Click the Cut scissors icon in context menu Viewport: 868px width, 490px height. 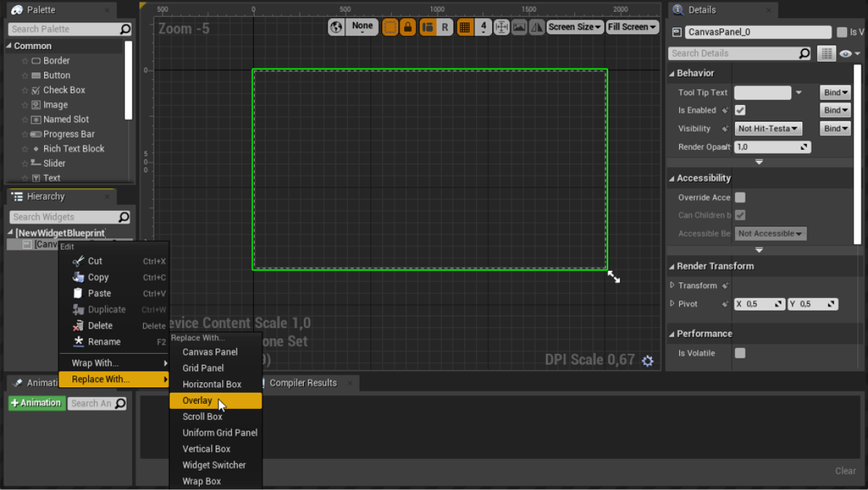point(79,261)
